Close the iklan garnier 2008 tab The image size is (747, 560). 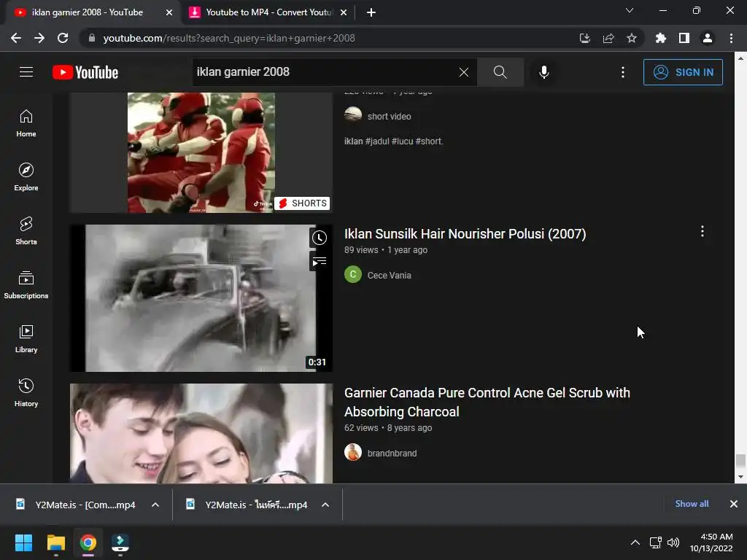pos(169,12)
